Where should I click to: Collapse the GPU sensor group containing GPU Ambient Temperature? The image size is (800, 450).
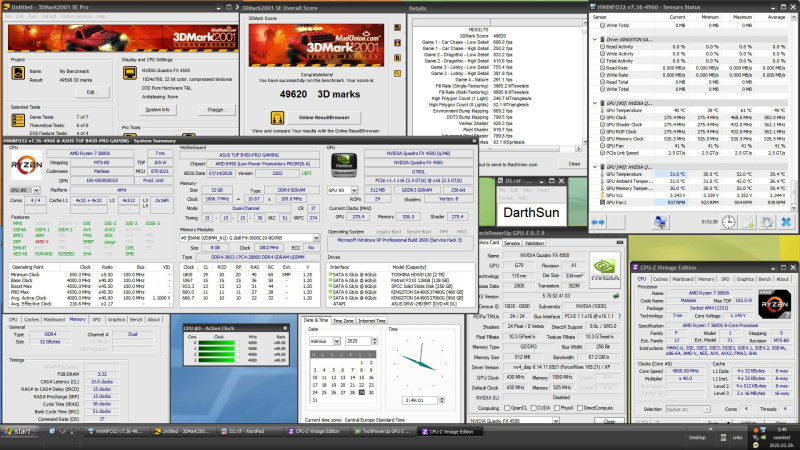point(595,167)
